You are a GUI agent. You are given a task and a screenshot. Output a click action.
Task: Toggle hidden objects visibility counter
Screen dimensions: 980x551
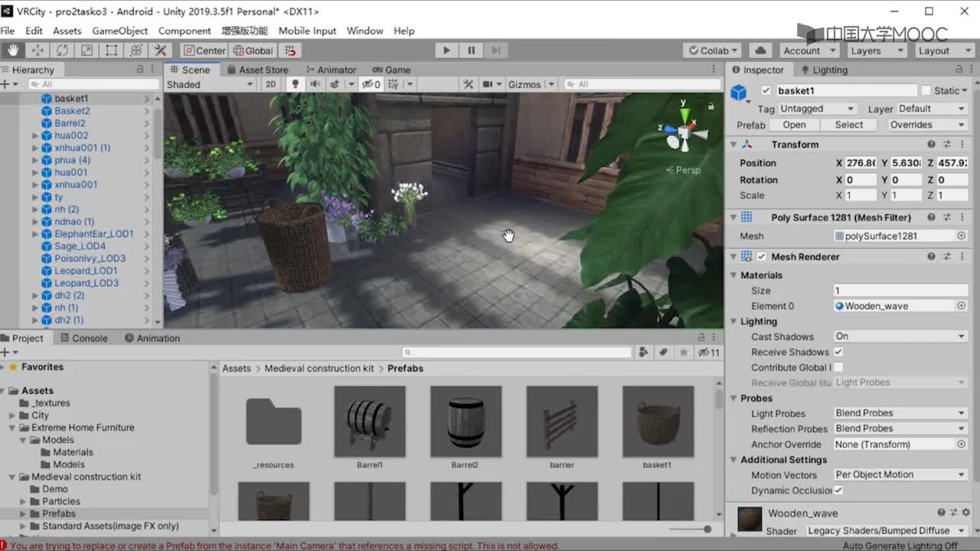tap(371, 84)
